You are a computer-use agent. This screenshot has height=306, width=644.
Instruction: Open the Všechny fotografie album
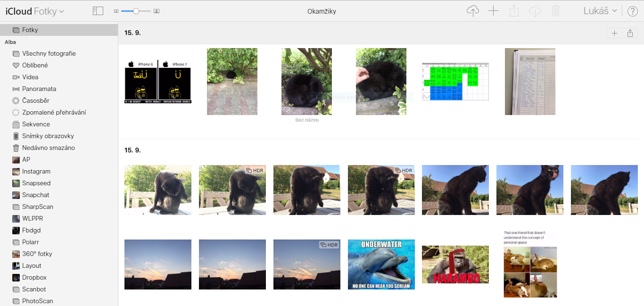[x=59, y=53]
